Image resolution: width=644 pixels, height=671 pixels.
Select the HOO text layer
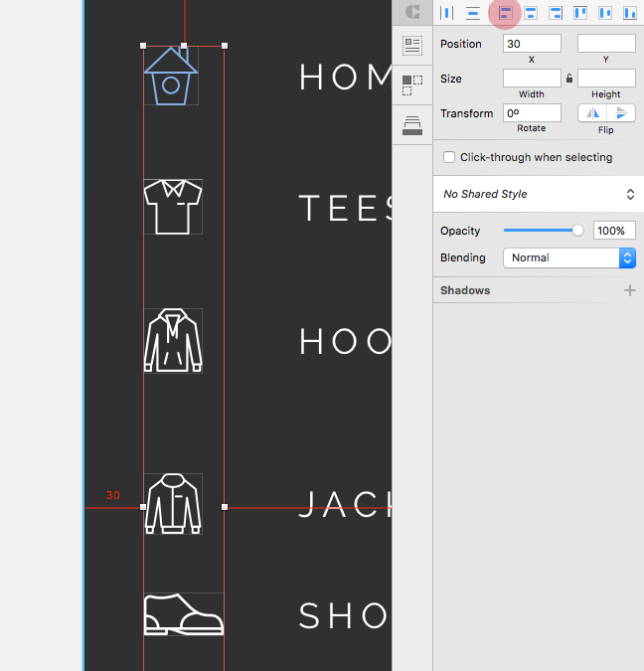coord(345,341)
